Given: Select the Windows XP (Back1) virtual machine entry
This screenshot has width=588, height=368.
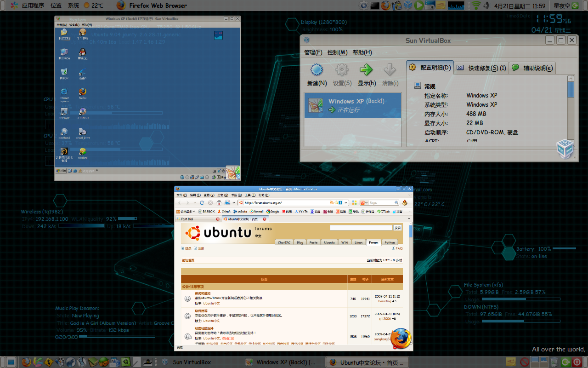Looking at the screenshot, I should point(352,105).
